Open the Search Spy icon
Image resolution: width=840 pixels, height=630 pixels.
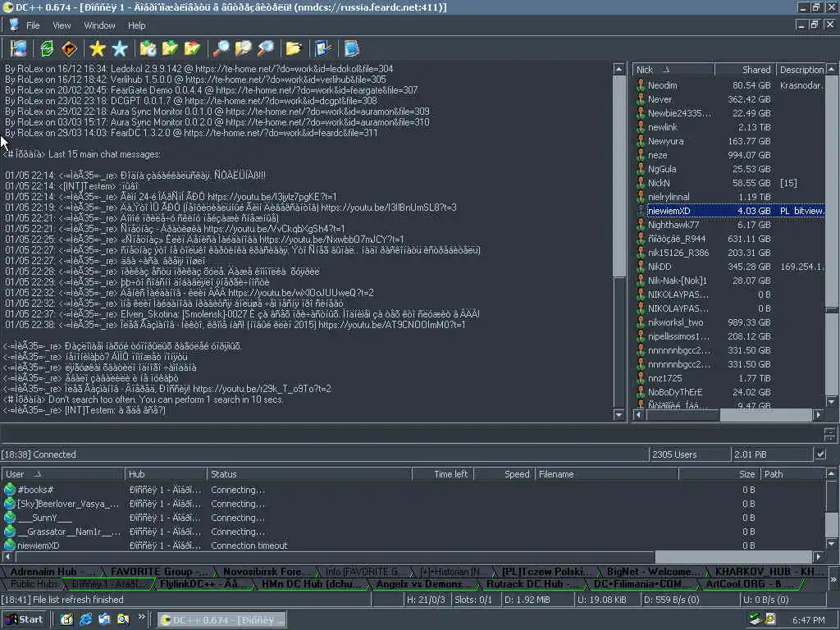click(x=265, y=48)
